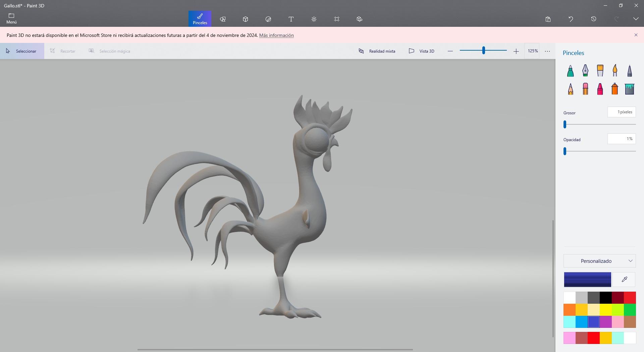
Task: Click the Opacidad percentage field
Action: coord(622,139)
